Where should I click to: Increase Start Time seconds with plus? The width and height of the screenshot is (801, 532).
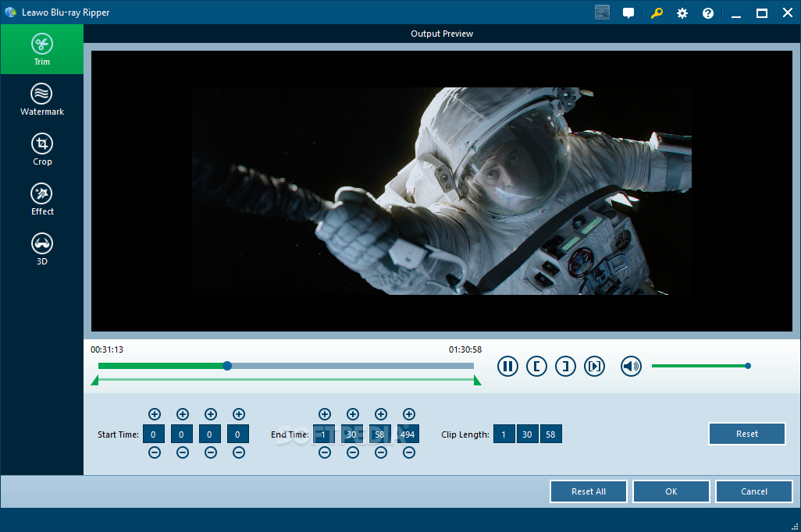coord(211,414)
